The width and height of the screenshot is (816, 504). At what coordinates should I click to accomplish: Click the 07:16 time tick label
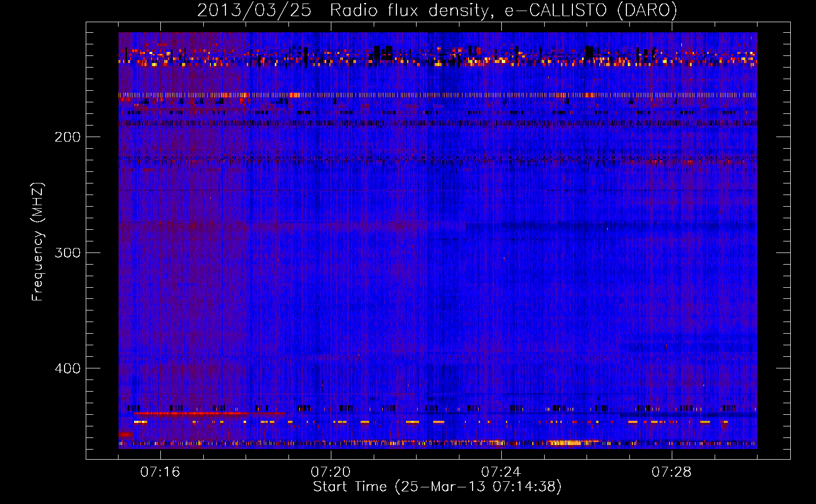(x=160, y=472)
